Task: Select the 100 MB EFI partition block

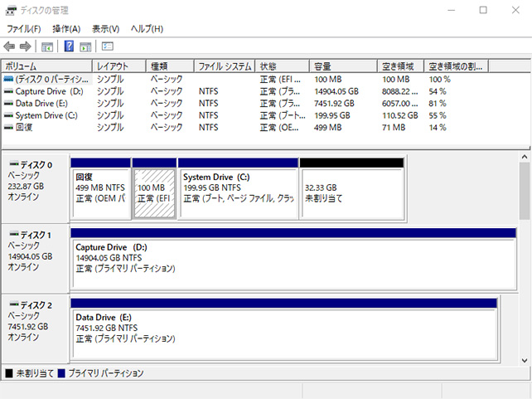Action: pyautogui.click(x=154, y=189)
